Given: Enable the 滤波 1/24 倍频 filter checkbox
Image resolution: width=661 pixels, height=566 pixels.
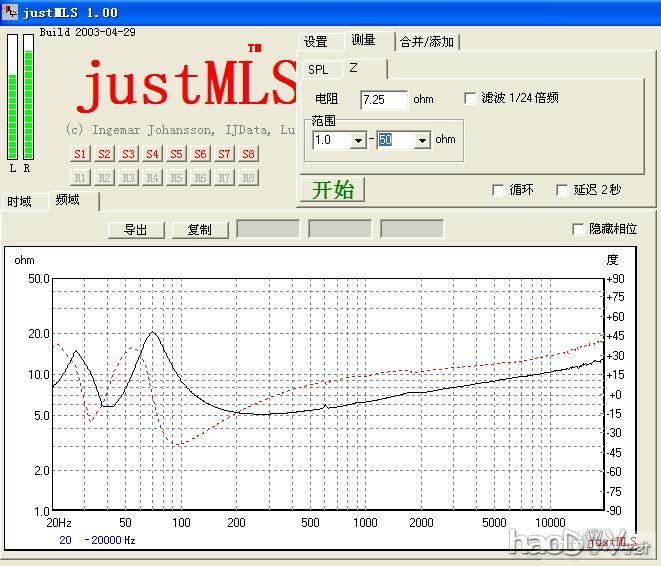Looking at the screenshot, I should [471, 98].
